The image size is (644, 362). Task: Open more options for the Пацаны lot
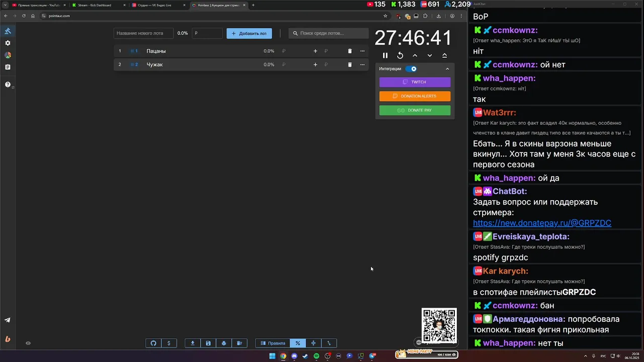pos(362,51)
